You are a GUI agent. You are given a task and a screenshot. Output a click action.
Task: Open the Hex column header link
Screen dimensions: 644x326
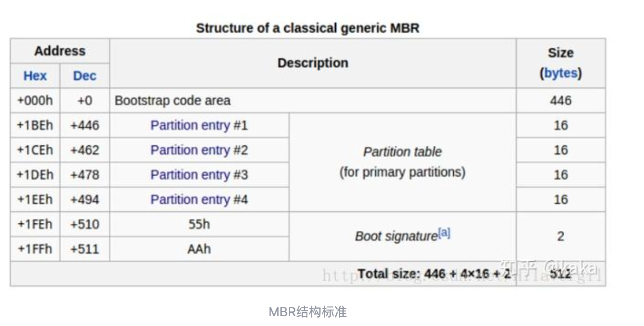click(x=35, y=76)
